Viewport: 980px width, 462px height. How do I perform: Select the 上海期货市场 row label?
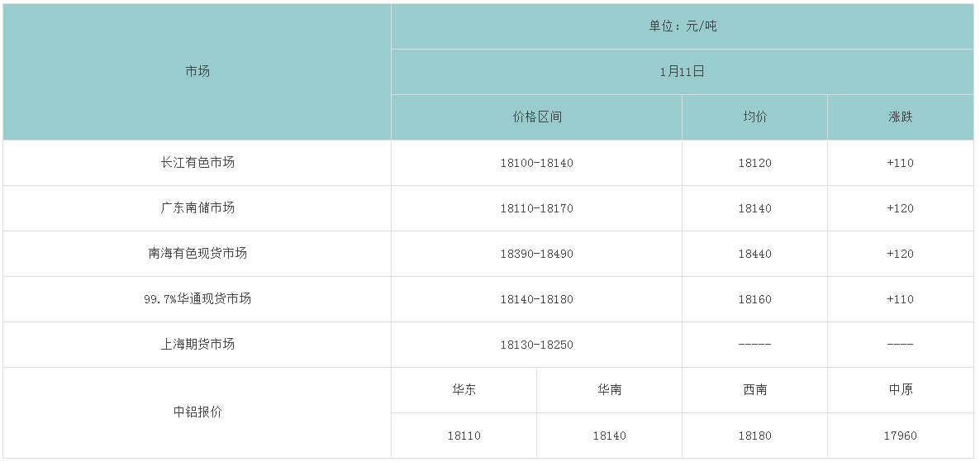[197, 345]
